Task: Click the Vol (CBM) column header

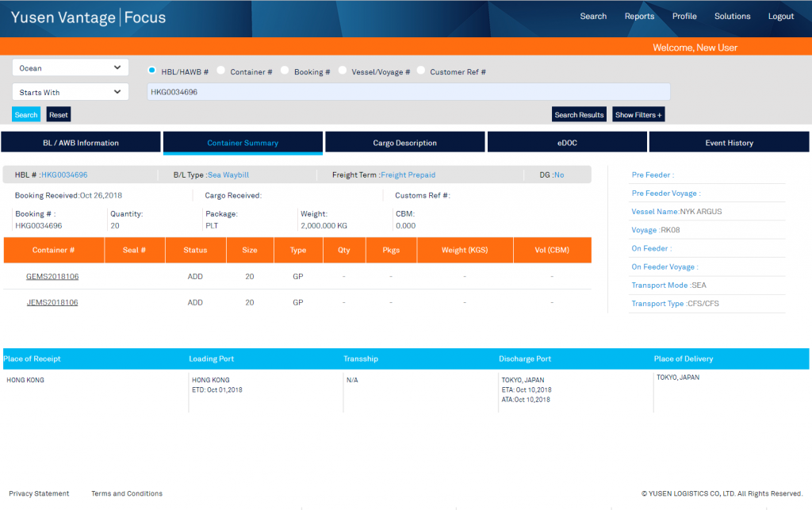Action: pos(552,250)
